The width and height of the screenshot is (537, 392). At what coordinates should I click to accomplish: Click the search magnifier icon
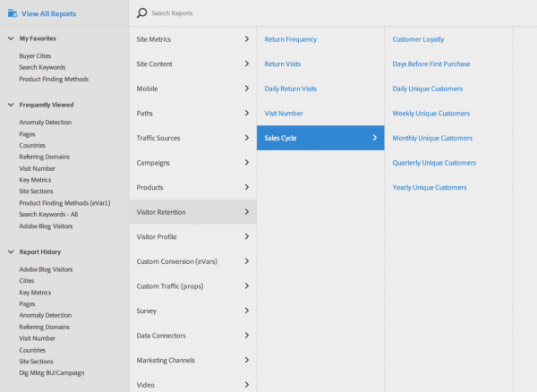pos(141,13)
